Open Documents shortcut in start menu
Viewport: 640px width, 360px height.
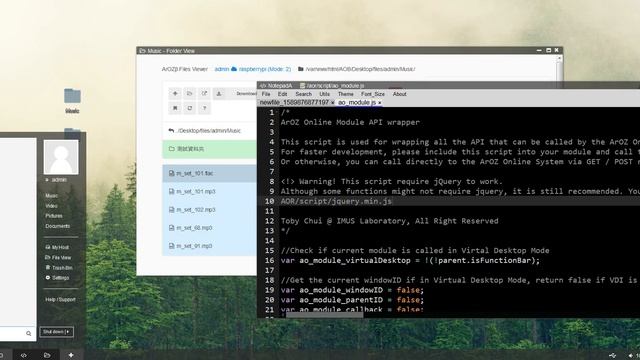pos(58,226)
